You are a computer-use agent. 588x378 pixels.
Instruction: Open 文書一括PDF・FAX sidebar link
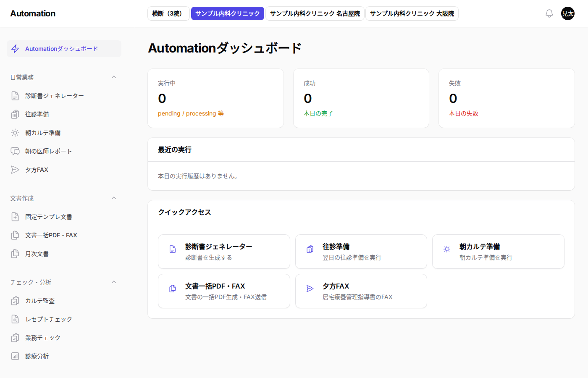[64, 235]
